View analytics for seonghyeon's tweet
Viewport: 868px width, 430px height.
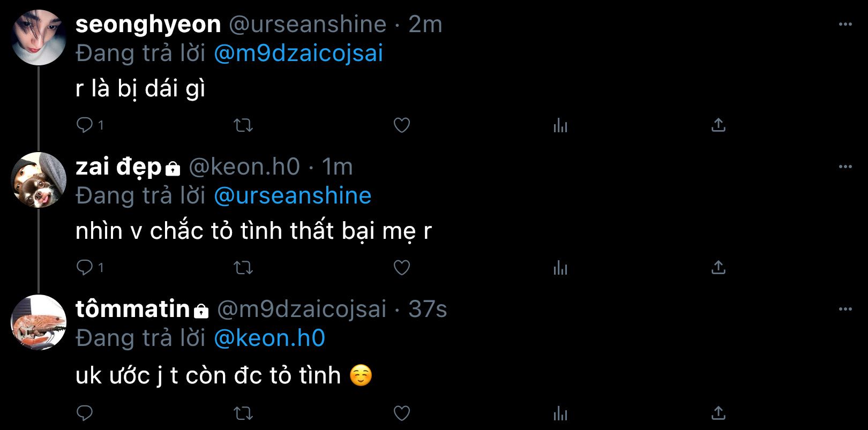[x=560, y=125]
